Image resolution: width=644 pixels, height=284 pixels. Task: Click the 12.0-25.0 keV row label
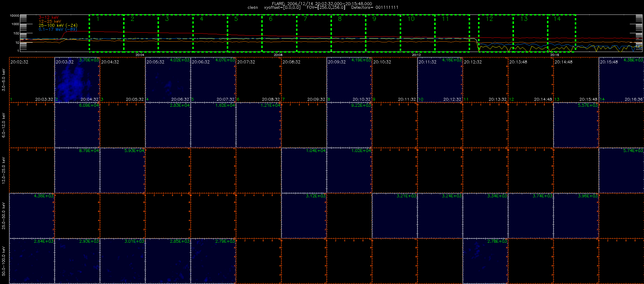tap(4, 170)
